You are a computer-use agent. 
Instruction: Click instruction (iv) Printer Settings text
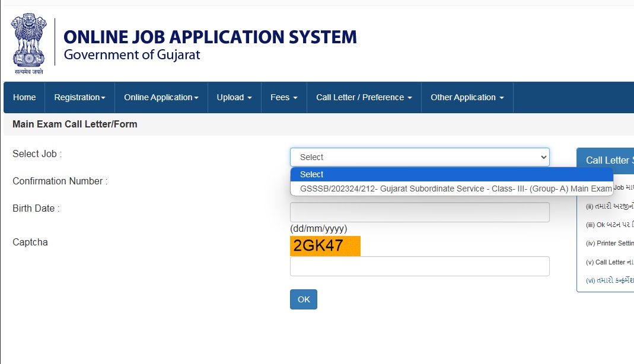610,243
